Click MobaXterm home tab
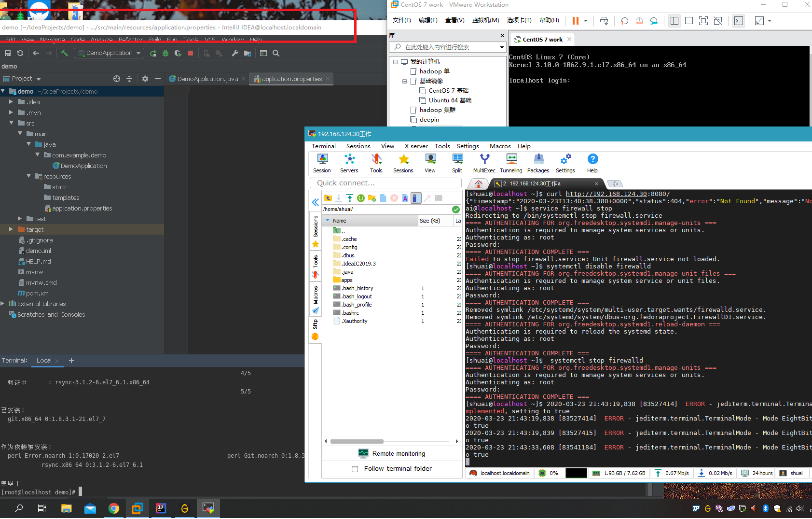 [478, 183]
